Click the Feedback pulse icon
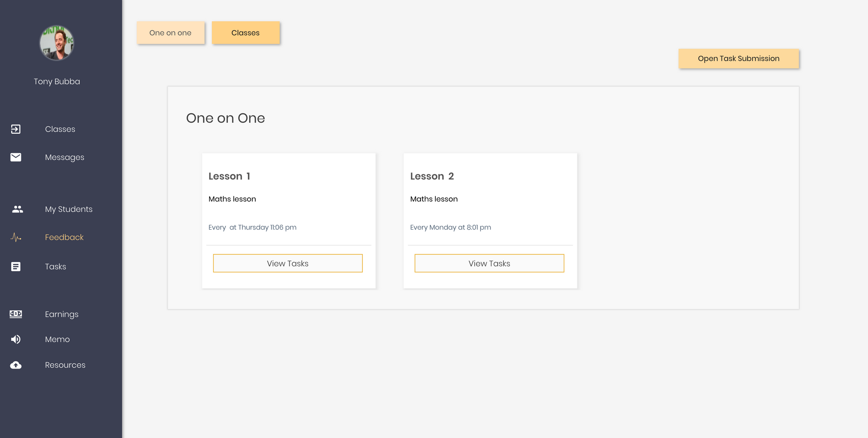 tap(16, 237)
